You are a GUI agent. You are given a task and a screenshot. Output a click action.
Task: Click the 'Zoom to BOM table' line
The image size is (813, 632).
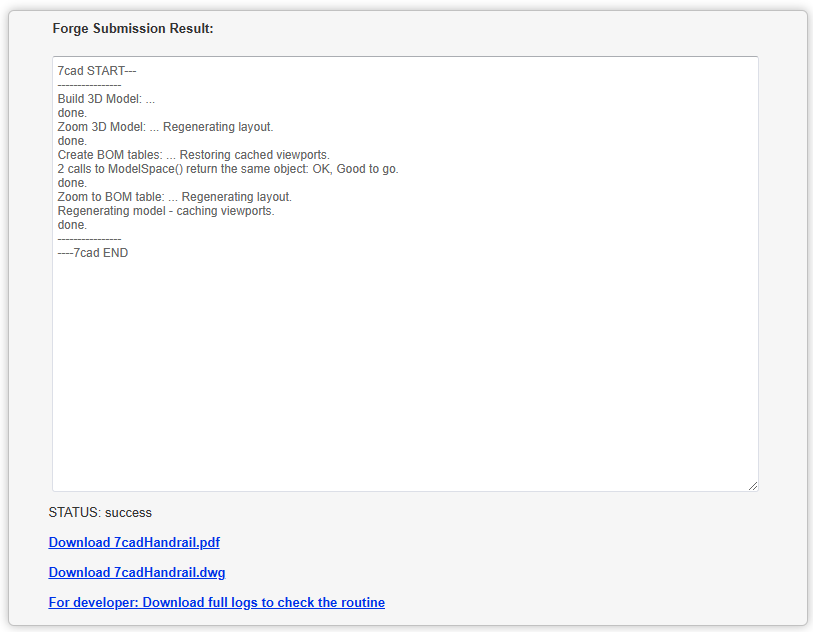coord(174,197)
